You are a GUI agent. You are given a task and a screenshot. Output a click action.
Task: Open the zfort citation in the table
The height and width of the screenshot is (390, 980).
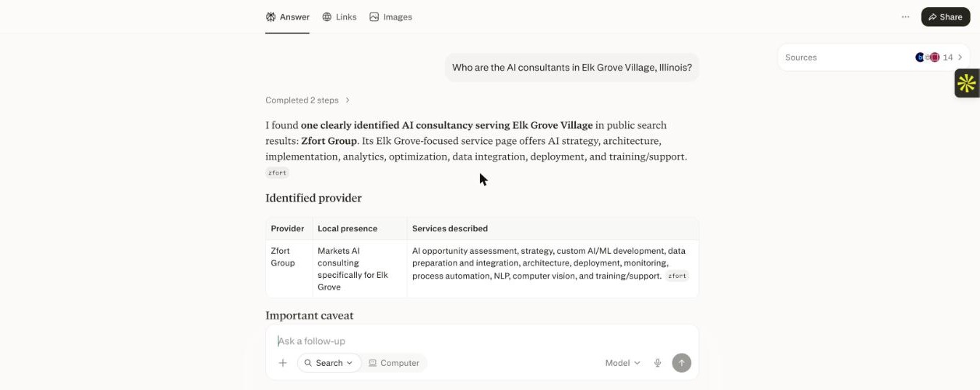pyautogui.click(x=677, y=276)
